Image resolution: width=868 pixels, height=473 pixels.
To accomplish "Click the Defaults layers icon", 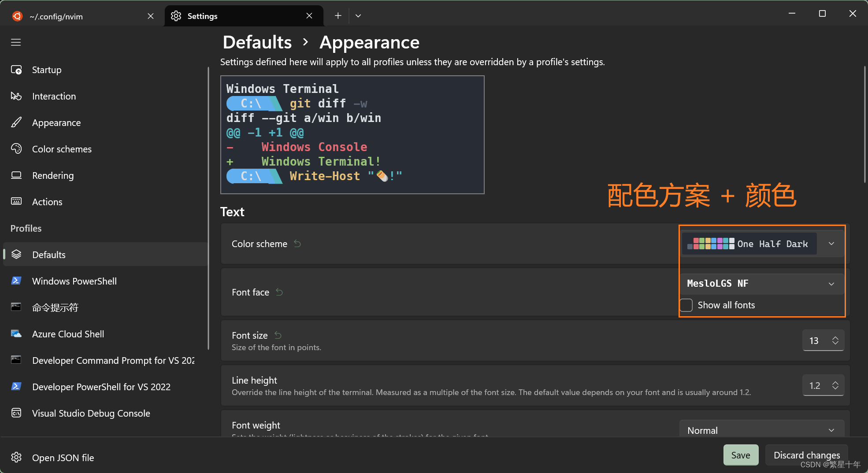I will pos(16,255).
